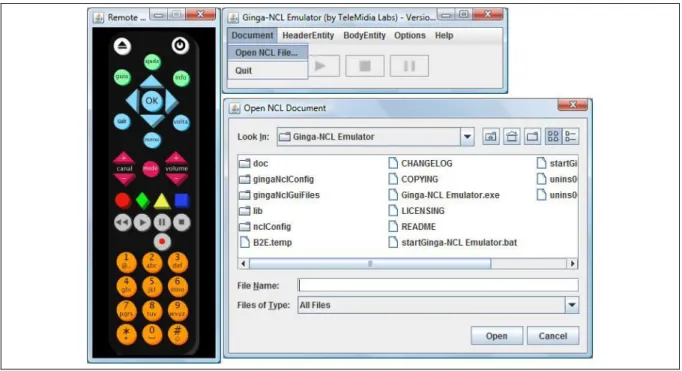The image size is (682, 371).
Task: Go up one folder level
Action: point(491,137)
